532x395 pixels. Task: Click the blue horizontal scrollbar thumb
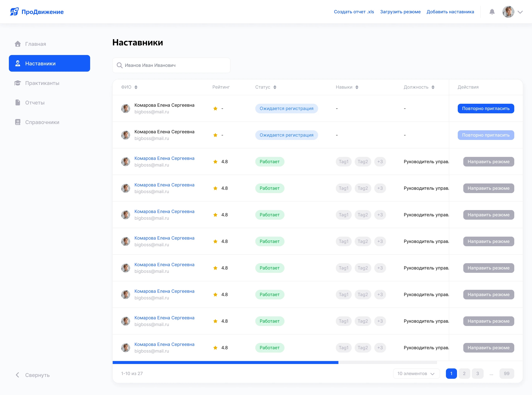(x=225, y=363)
